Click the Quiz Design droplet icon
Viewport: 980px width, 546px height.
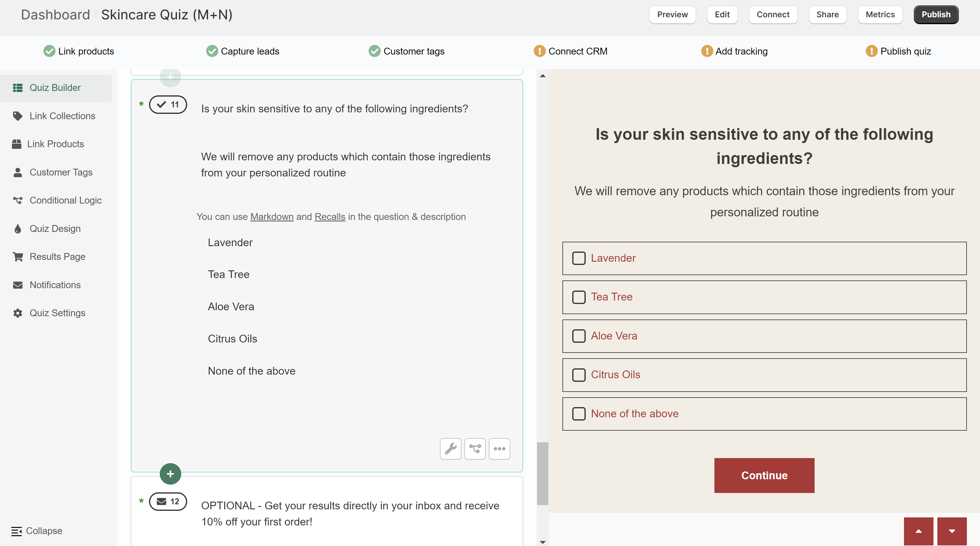coord(18,229)
